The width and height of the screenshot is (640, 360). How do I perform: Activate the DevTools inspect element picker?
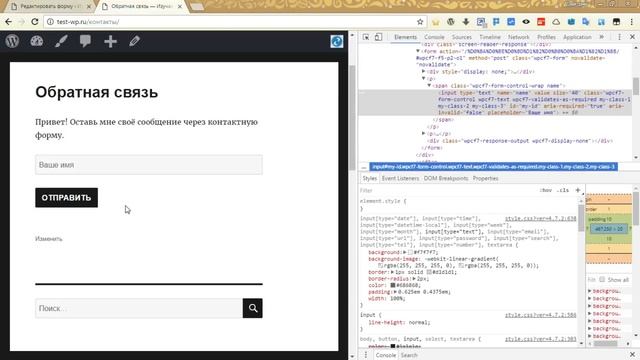tap(366, 37)
